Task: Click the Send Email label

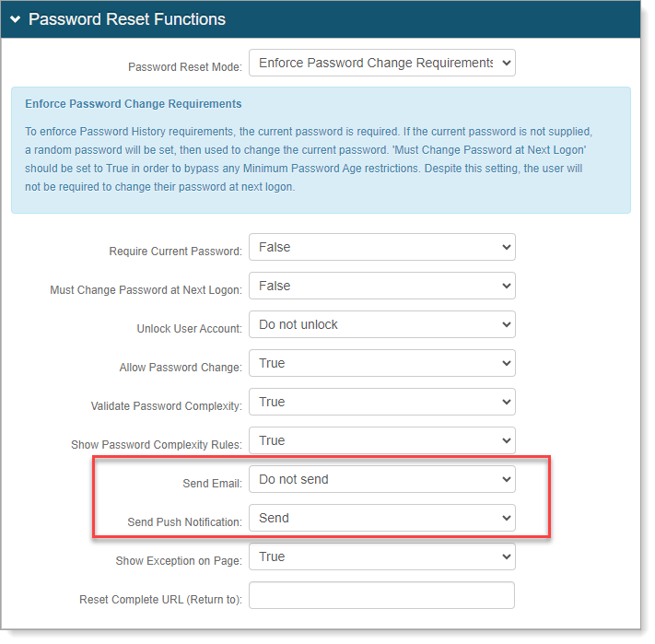Action: [212, 484]
